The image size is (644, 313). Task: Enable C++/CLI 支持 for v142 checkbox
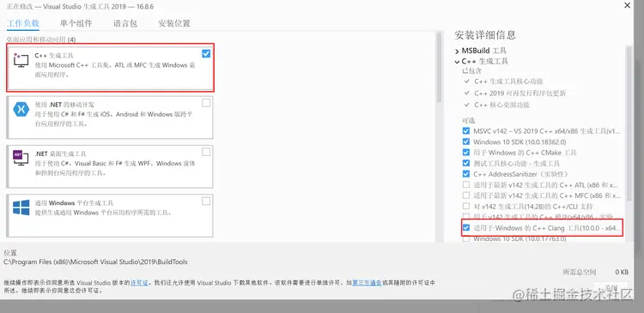(x=465, y=206)
